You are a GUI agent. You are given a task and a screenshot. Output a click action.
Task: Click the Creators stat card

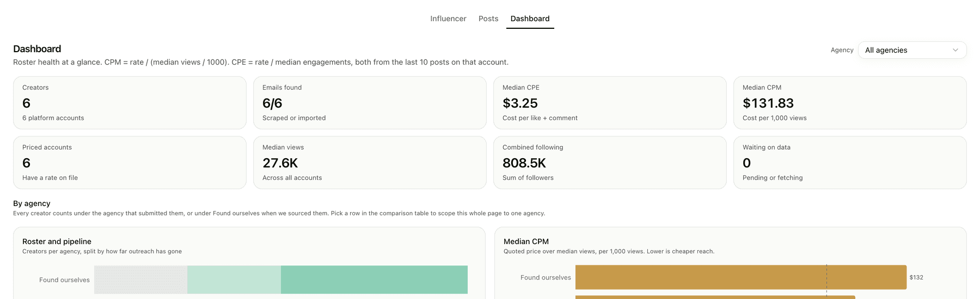130,103
